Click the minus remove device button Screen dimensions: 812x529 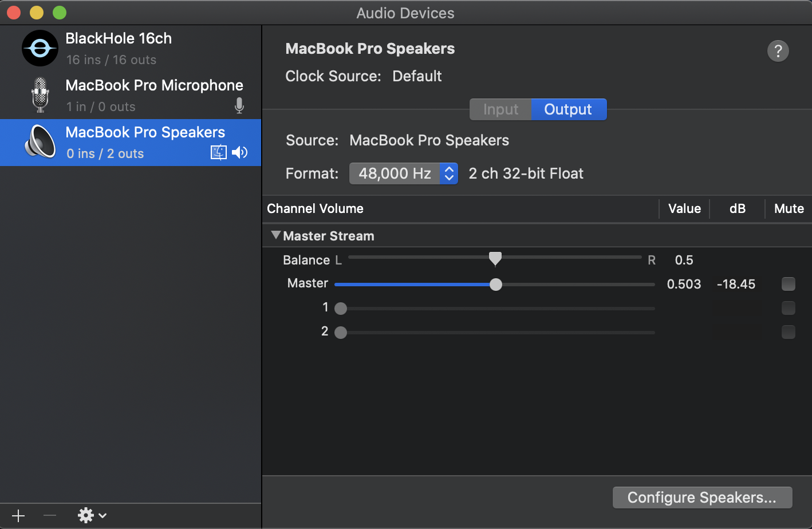tap(50, 516)
